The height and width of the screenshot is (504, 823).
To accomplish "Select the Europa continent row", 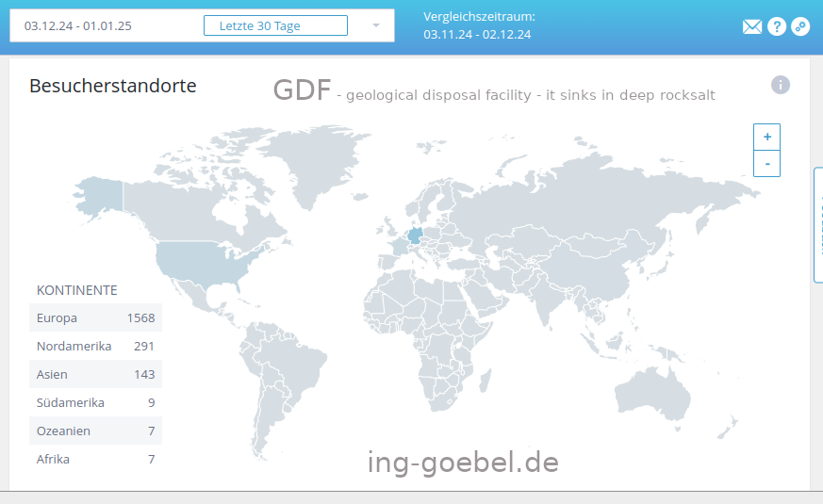I will (95, 317).
